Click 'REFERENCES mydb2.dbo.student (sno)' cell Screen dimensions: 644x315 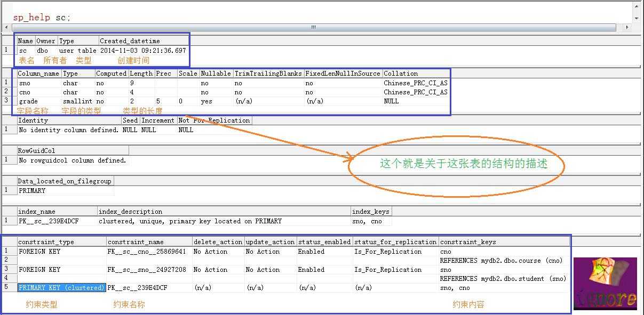pos(504,279)
